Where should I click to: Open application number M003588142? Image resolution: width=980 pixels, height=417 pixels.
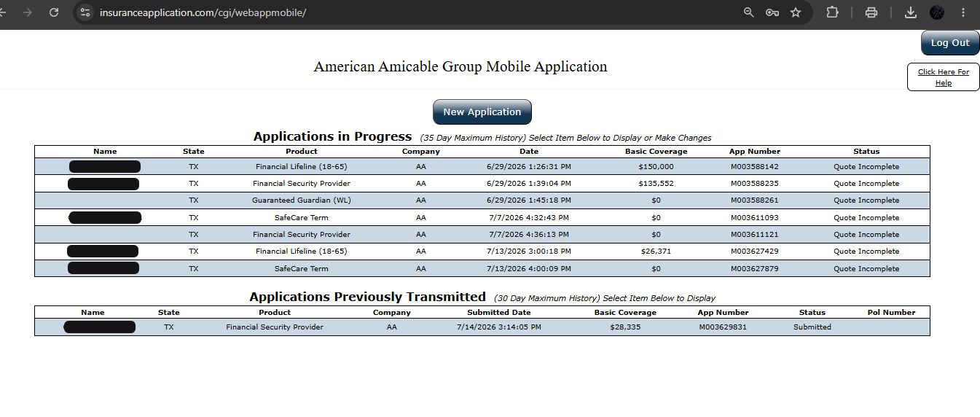[x=754, y=166]
